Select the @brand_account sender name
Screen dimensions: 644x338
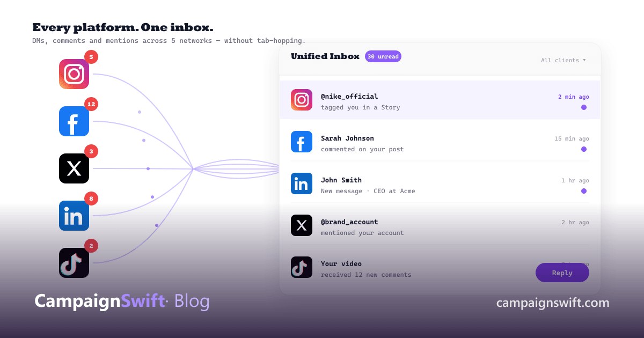[349, 222]
